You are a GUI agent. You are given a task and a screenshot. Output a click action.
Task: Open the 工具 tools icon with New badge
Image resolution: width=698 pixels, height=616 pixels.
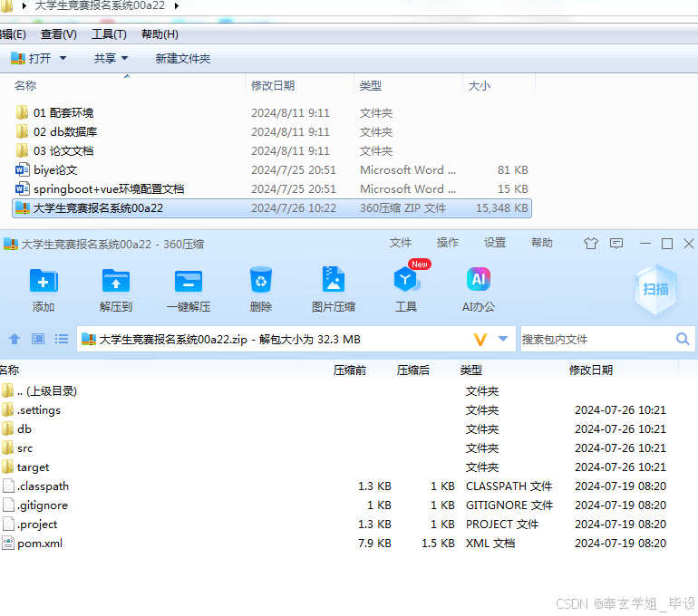coord(406,279)
